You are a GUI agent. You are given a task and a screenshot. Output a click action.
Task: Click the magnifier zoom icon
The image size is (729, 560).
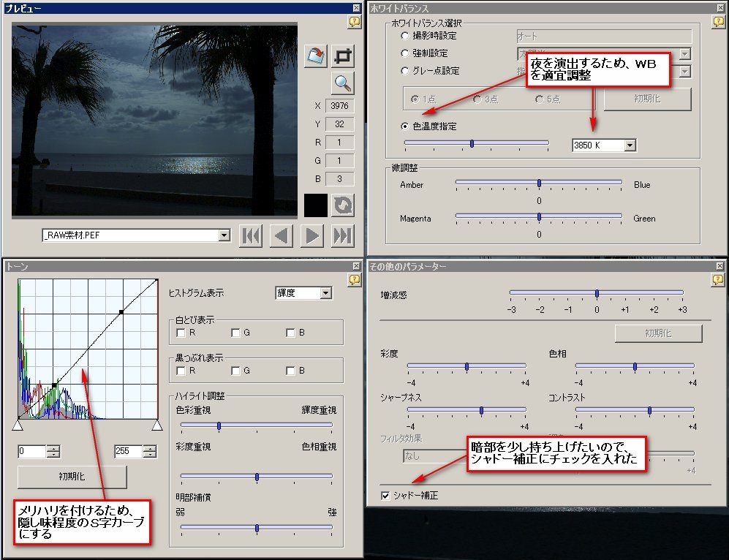point(343,83)
